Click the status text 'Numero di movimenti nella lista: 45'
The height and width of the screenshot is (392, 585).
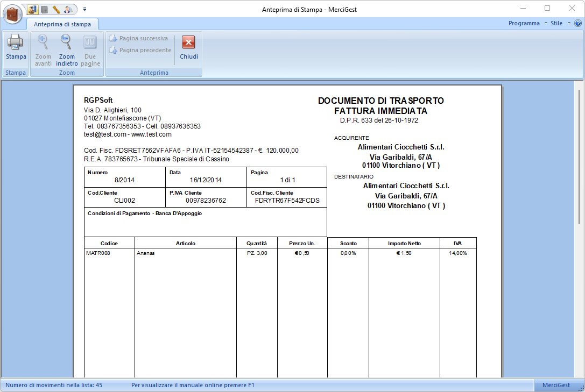pos(54,385)
